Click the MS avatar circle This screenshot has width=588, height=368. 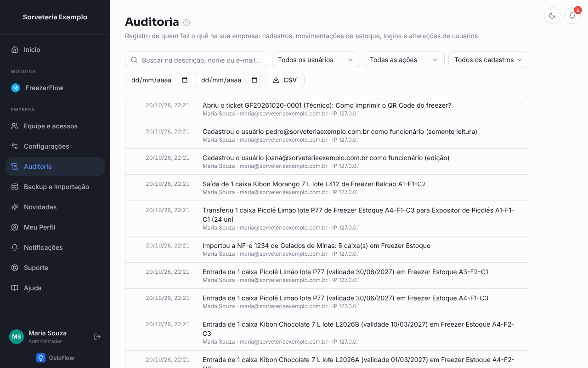[x=17, y=337]
